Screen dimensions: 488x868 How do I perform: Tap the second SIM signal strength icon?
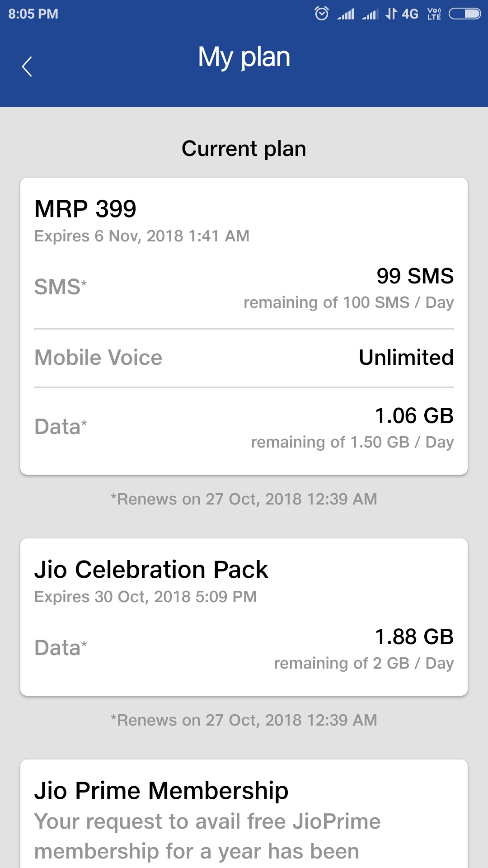coord(370,14)
